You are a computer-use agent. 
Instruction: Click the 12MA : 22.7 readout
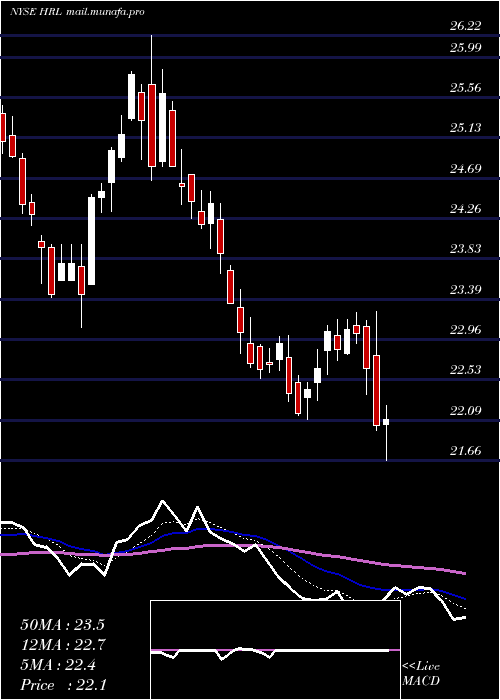(x=63, y=645)
